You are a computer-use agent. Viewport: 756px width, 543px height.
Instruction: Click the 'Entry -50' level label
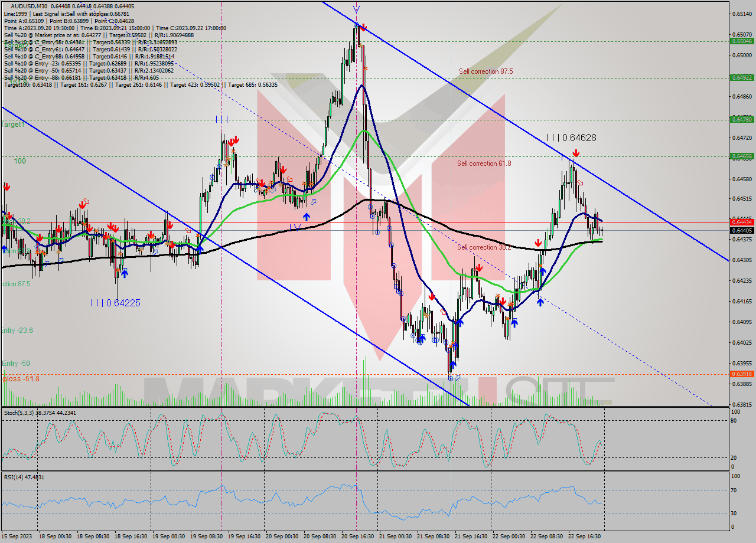pyautogui.click(x=15, y=364)
